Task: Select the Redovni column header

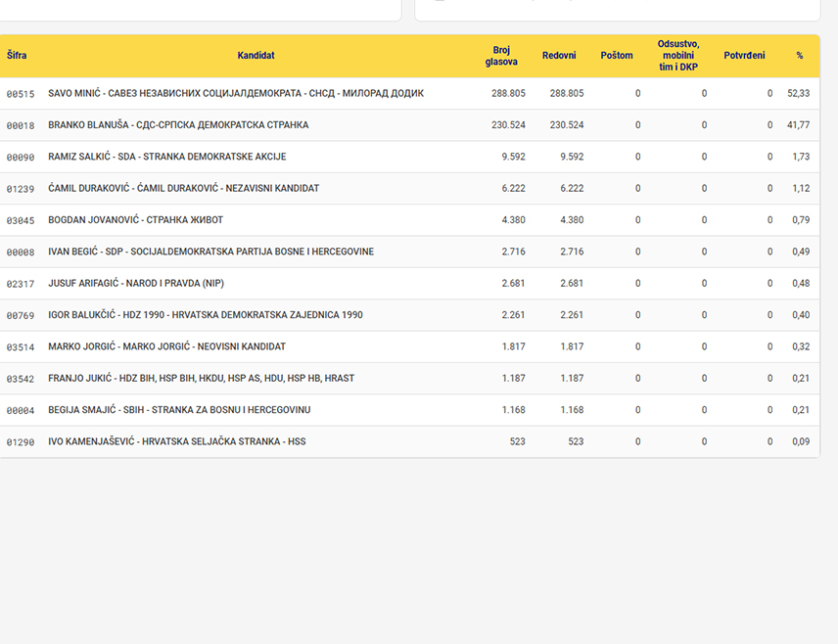Action: [x=559, y=56]
